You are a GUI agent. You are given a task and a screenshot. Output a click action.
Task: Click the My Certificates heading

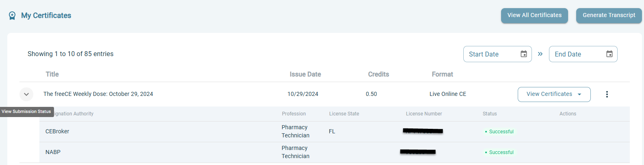click(x=46, y=15)
